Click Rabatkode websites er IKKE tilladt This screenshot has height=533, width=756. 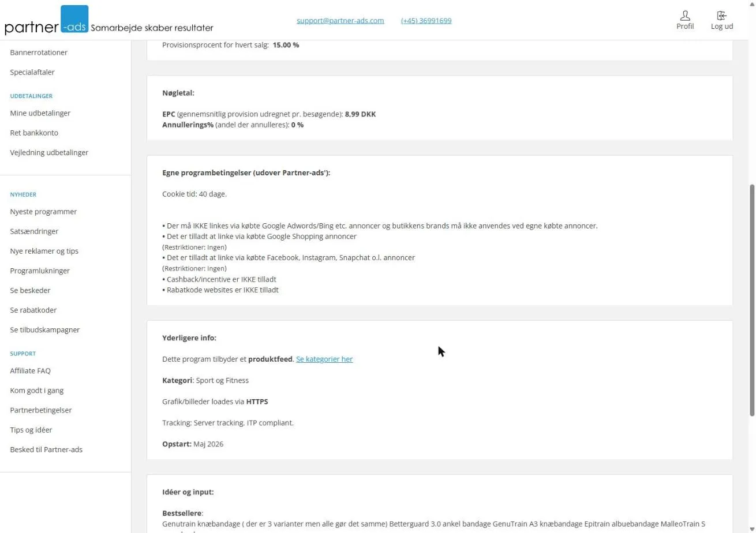point(220,290)
